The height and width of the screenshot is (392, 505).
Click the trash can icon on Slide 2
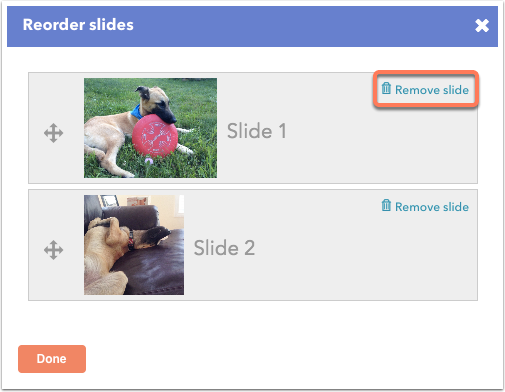[386, 205]
